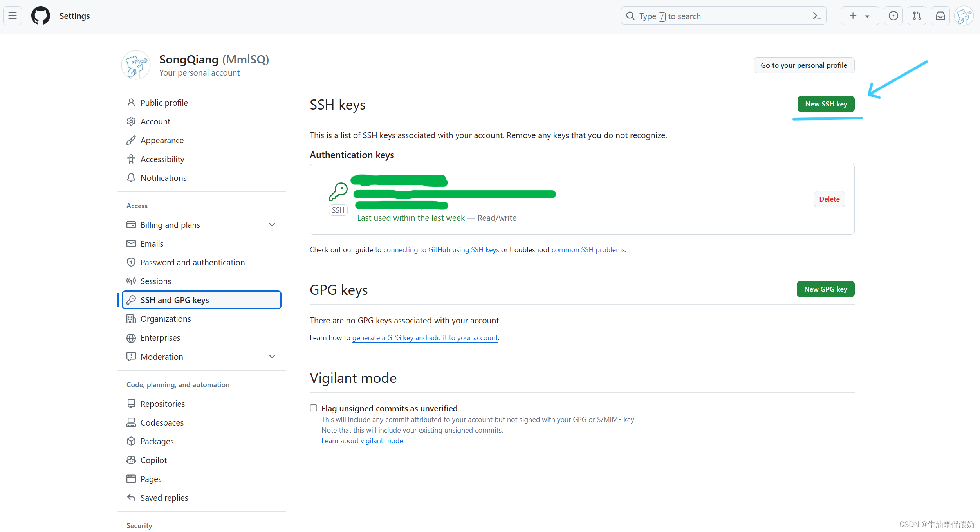Screen dimensions: 980x532
Task: Open Password and authentication settings
Action: click(192, 262)
